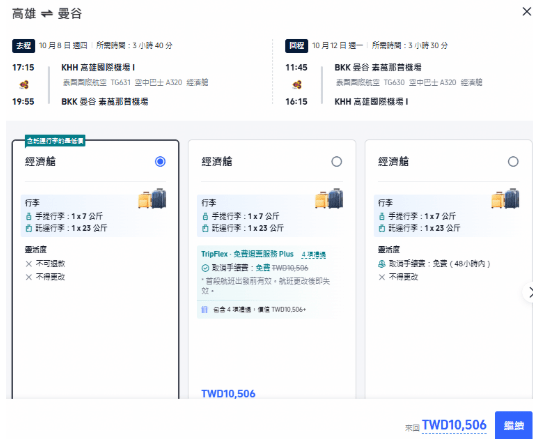Click Thai Airways logo on return flight

[x=297, y=84]
